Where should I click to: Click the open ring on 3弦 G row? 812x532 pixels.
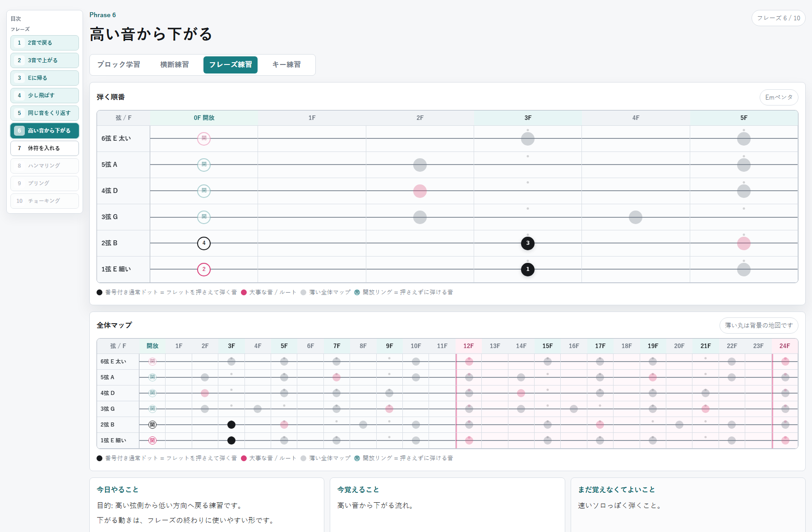[x=204, y=217]
